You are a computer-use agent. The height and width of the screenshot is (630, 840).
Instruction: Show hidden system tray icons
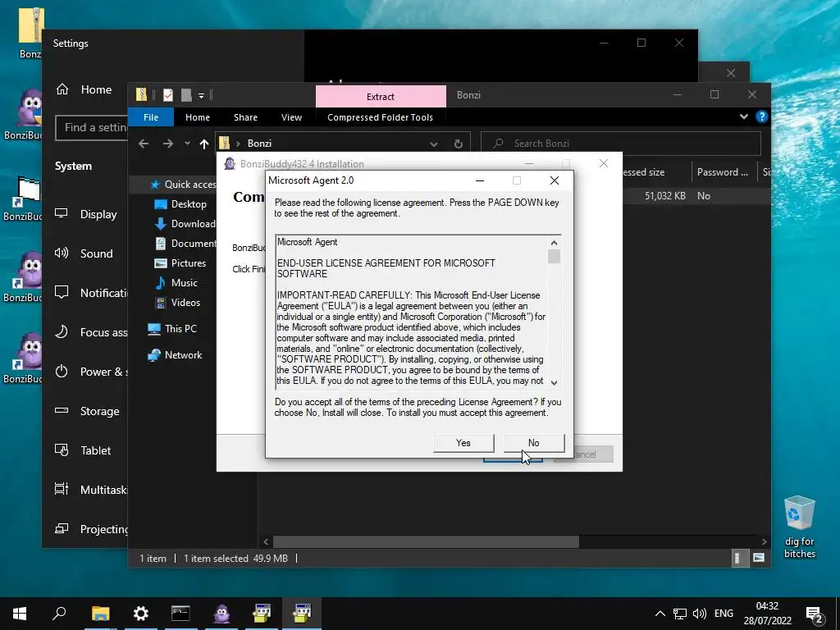point(660,614)
